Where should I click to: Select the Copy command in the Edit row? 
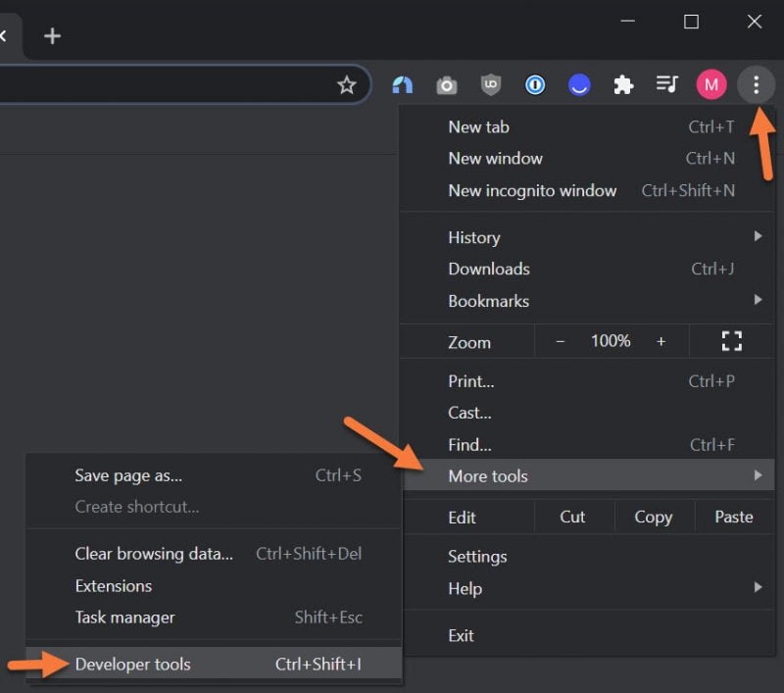tap(653, 517)
